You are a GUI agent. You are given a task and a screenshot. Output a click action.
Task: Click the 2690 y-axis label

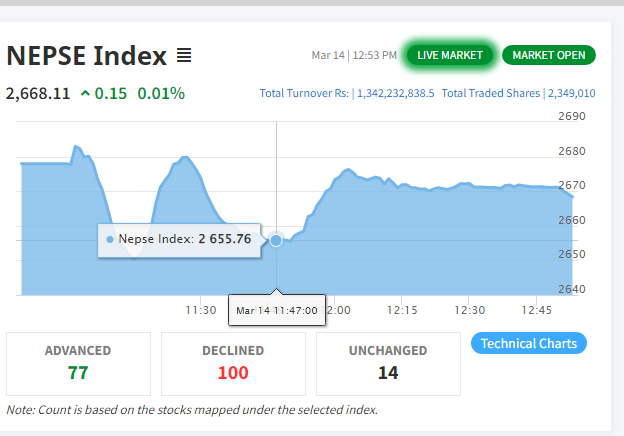(x=572, y=116)
